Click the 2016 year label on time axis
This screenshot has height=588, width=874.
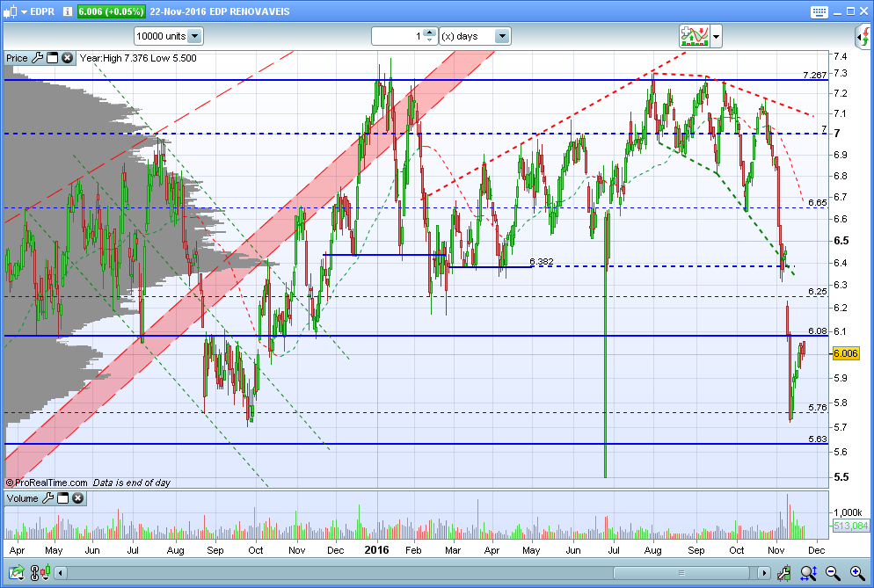click(x=377, y=550)
